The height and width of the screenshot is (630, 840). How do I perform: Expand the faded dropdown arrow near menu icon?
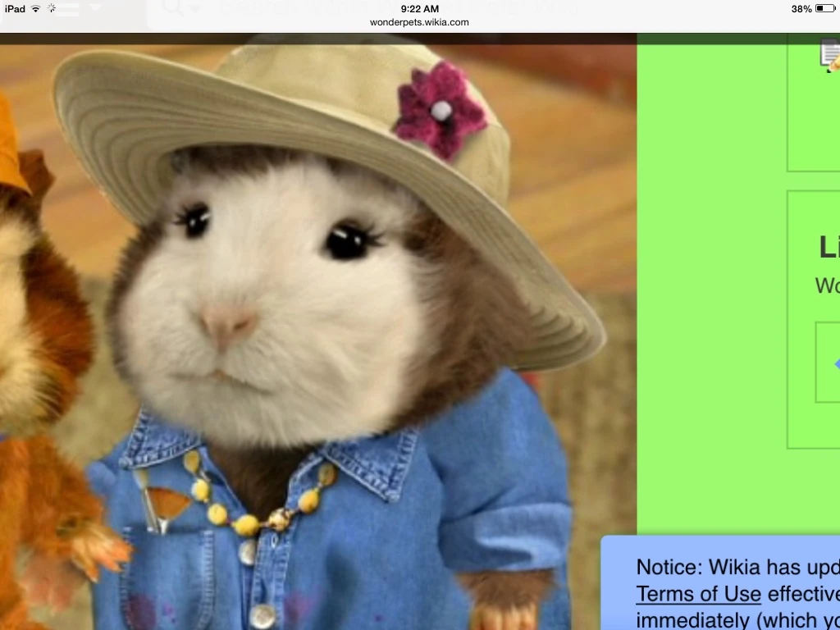coord(96,8)
